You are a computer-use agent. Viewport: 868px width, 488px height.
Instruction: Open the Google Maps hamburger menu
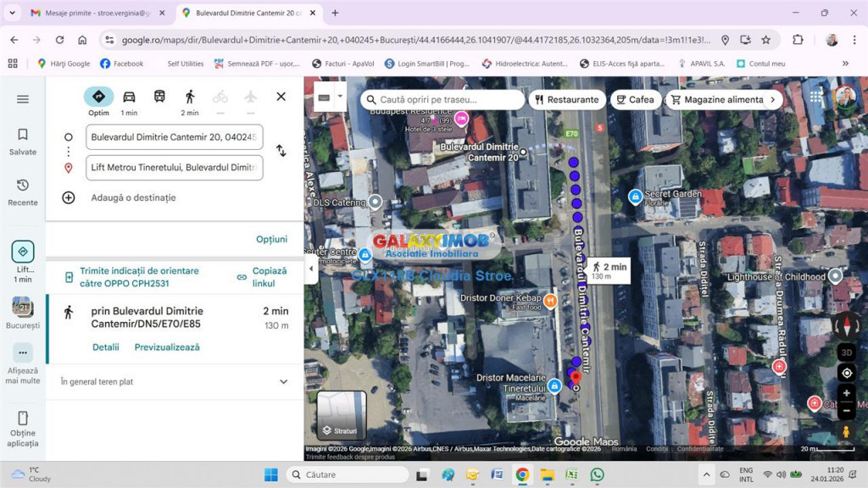(x=23, y=99)
